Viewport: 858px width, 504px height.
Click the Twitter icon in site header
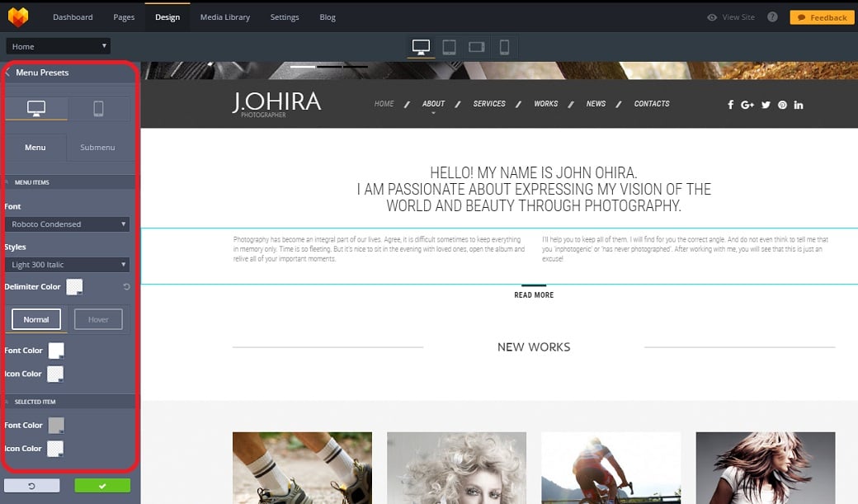(x=766, y=105)
